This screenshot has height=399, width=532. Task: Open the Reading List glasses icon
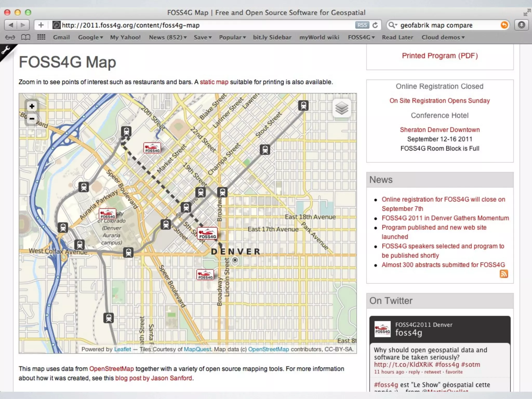coord(10,37)
